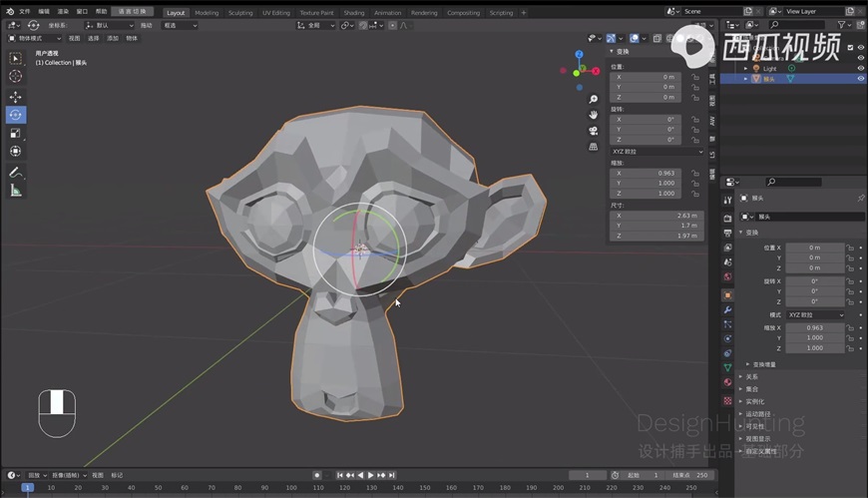
Task: Select the Rotate tool
Action: 16,115
